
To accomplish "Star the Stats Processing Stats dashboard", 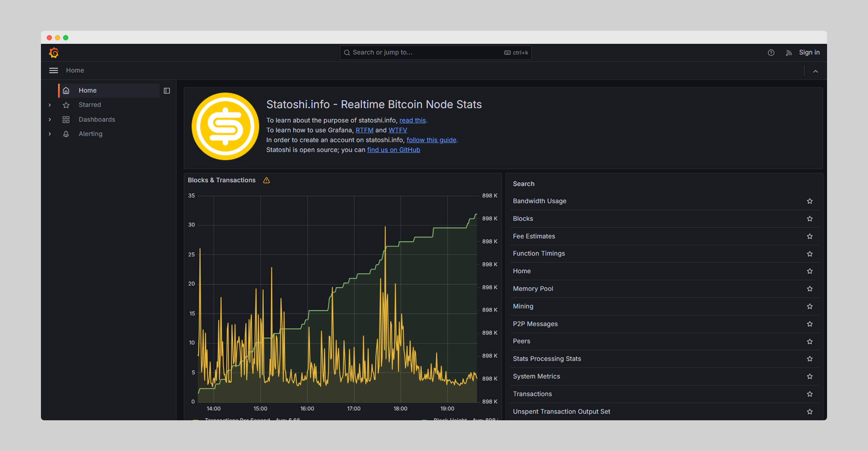I will 809,359.
